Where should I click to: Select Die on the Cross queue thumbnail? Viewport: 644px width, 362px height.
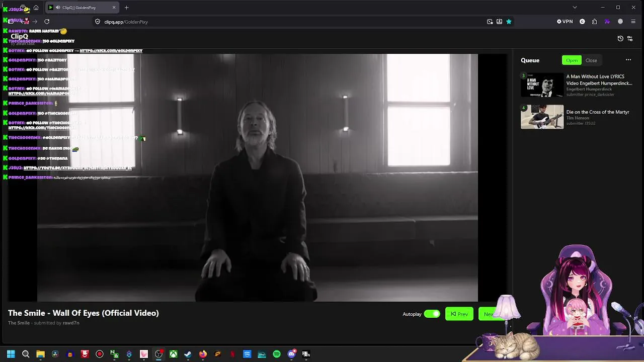tap(542, 117)
